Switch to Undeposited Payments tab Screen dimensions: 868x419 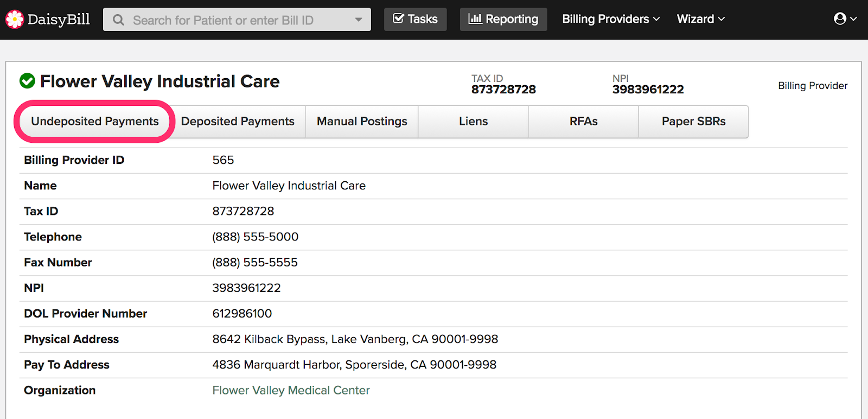(95, 122)
